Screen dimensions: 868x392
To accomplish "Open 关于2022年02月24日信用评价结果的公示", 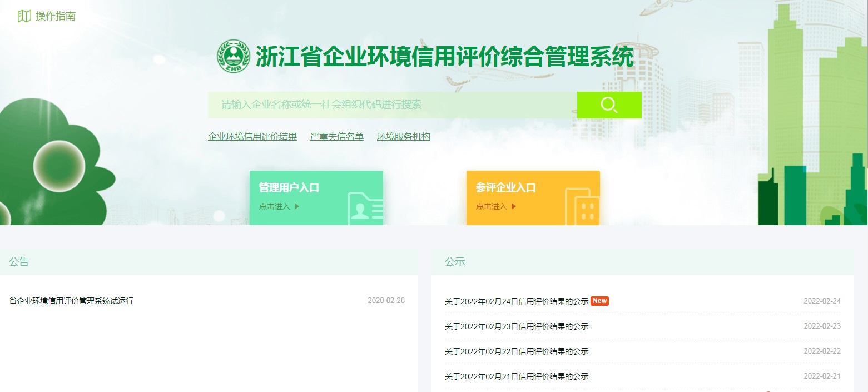I will pyautogui.click(x=517, y=301).
